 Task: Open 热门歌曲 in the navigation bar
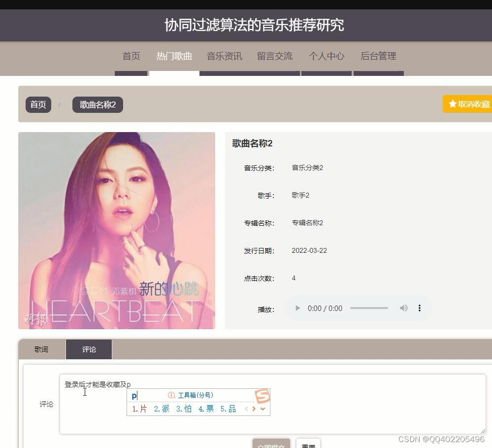(173, 56)
